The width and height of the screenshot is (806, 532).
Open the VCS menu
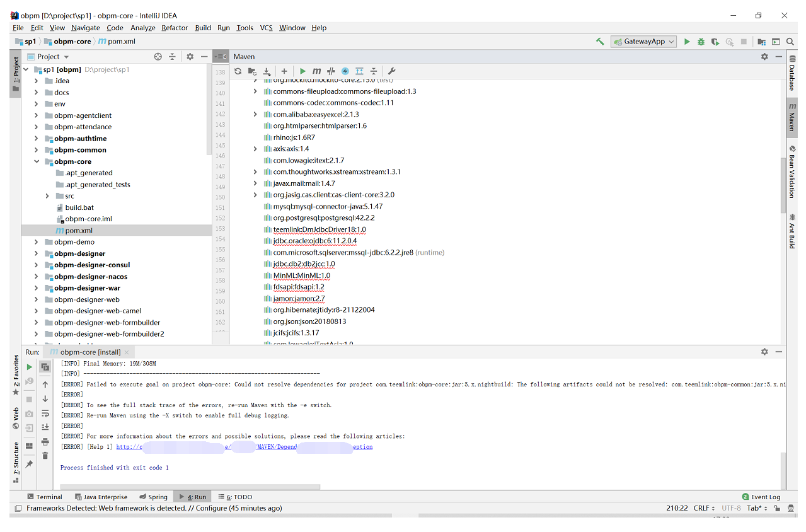click(x=266, y=28)
